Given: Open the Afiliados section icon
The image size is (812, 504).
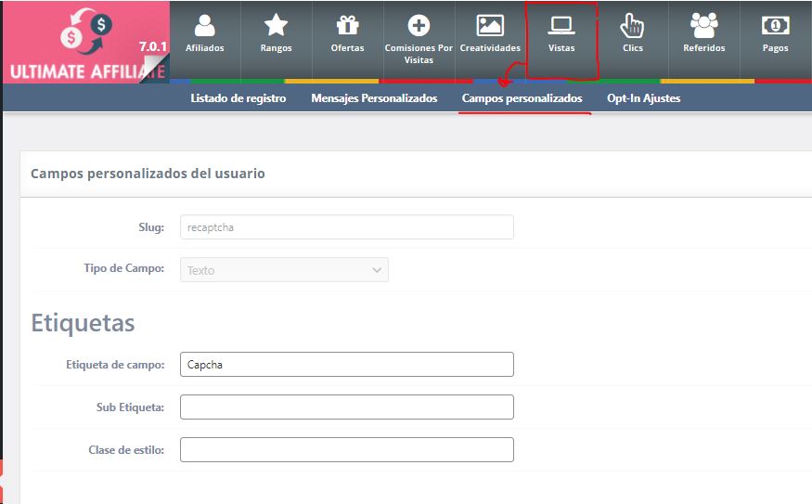Looking at the screenshot, I should pos(205,26).
